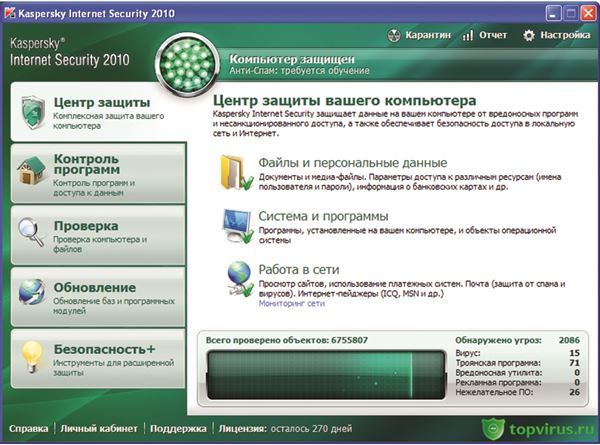The width and height of the screenshot is (600, 445).
Task: Open the Карантин label in top bar
Action: point(428,35)
